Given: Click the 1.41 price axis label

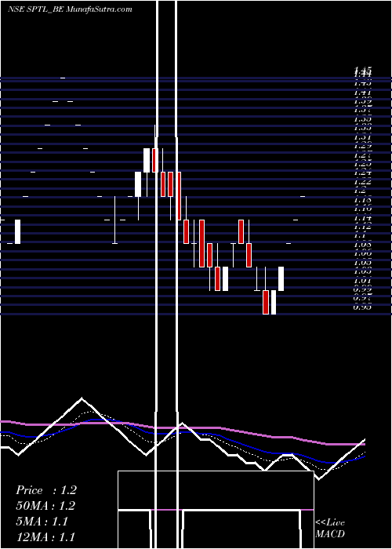Looking at the screenshot, I should (x=362, y=93).
